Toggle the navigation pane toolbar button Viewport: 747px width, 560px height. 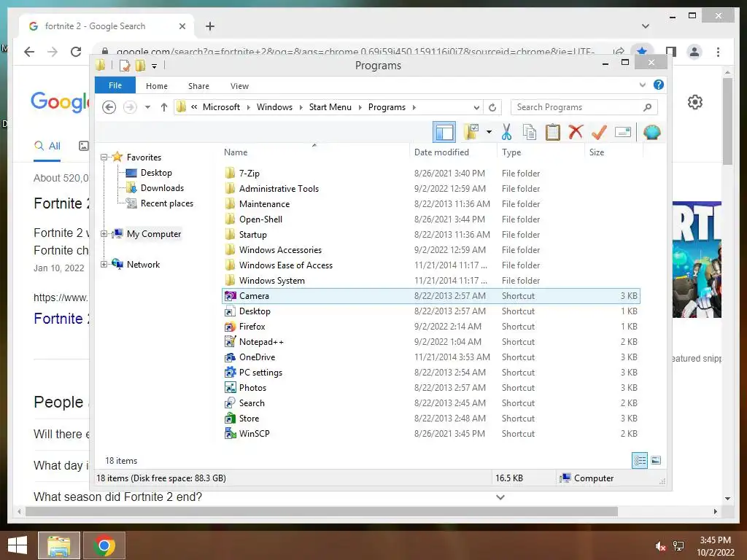click(444, 133)
